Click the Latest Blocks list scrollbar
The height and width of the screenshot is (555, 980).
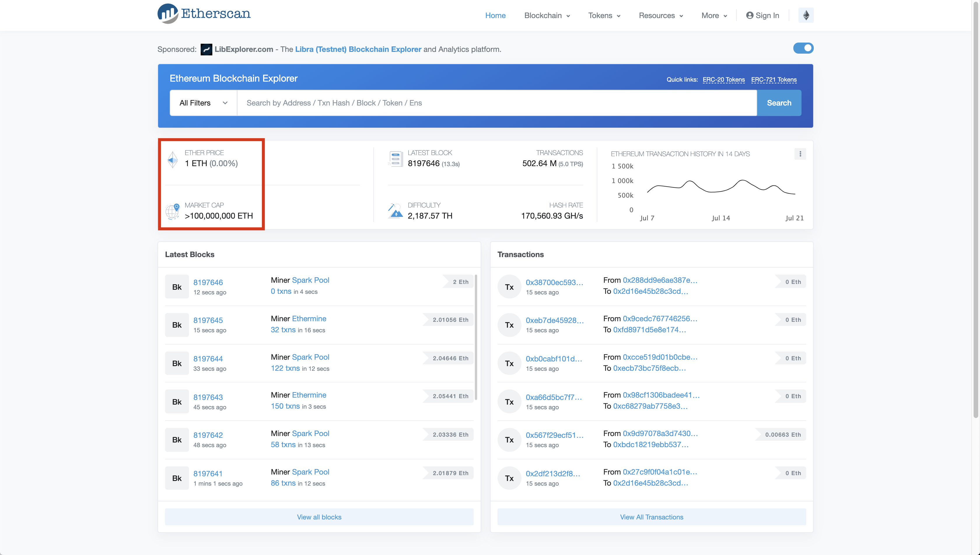(476, 337)
